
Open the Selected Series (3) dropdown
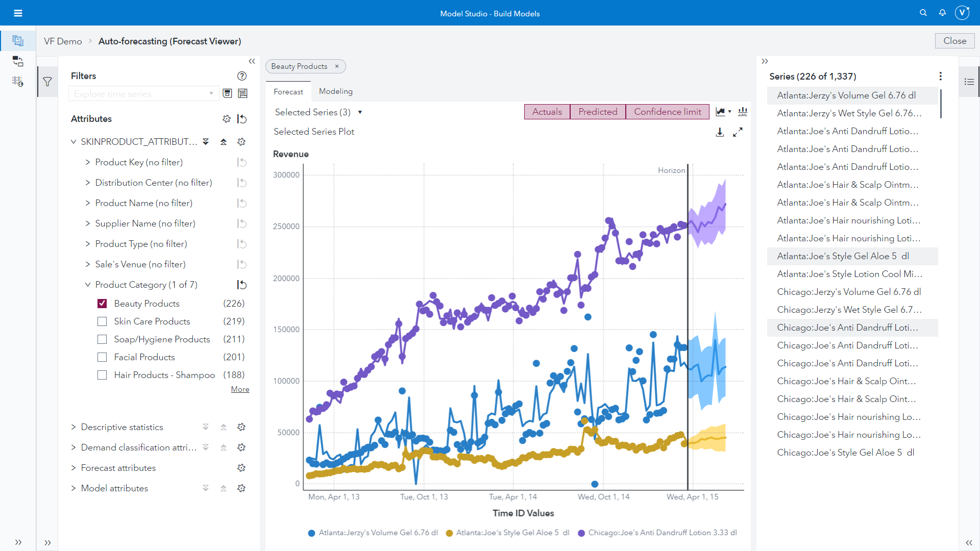pyautogui.click(x=360, y=112)
